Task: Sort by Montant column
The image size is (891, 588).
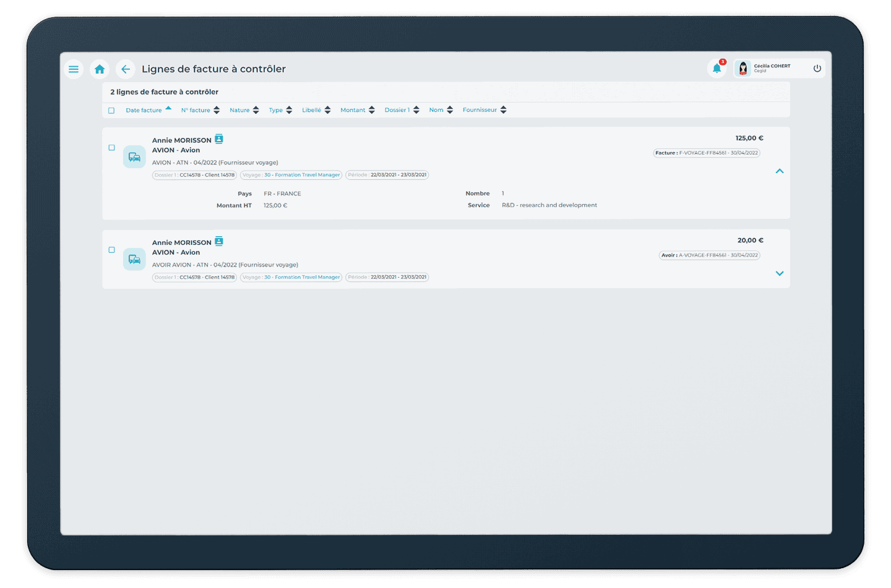Action: click(357, 110)
